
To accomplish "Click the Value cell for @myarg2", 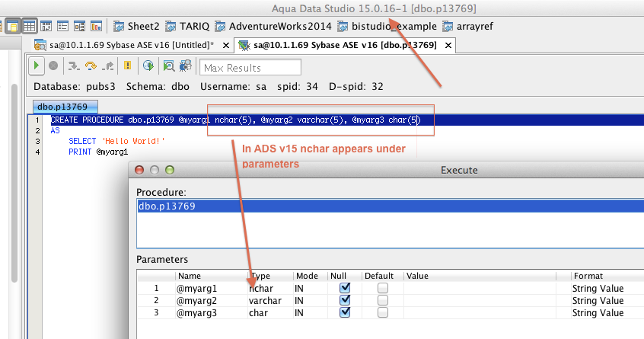I will (480, 300).
